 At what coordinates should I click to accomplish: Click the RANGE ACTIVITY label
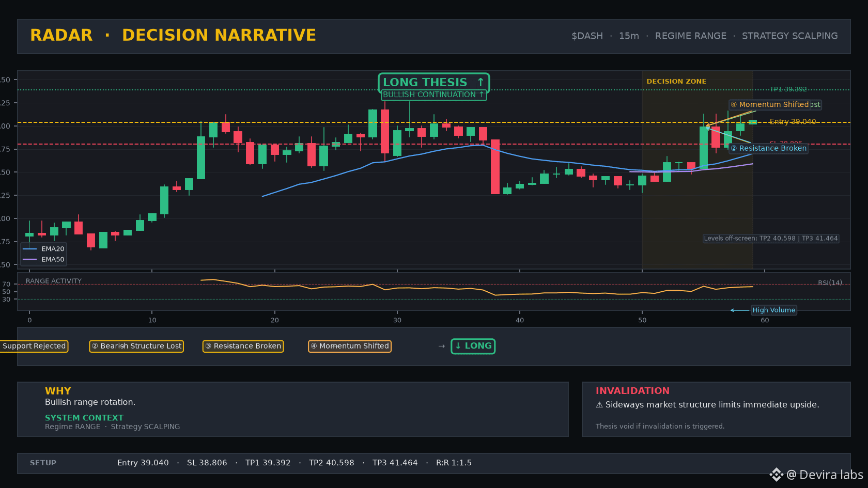pyautogui.click(x=54, y=281)
